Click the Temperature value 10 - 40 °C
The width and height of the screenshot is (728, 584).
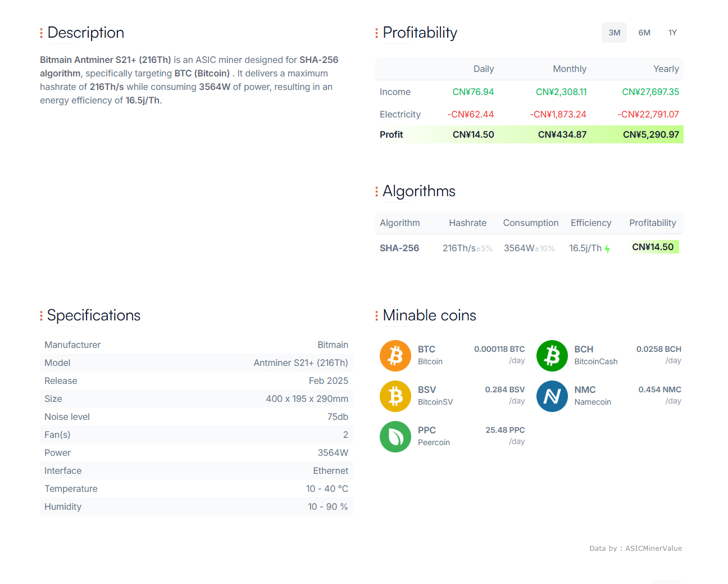[x=327, y=488]
